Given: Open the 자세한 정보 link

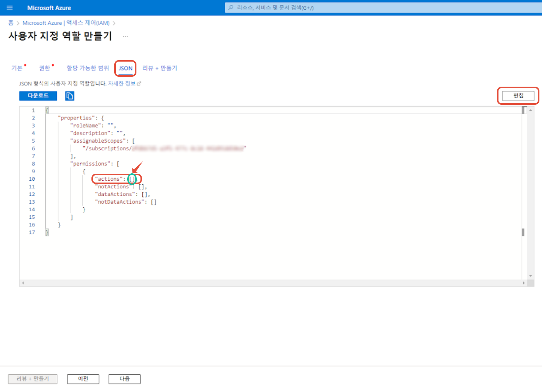Looking at the screenshot, I should [122, 84].
